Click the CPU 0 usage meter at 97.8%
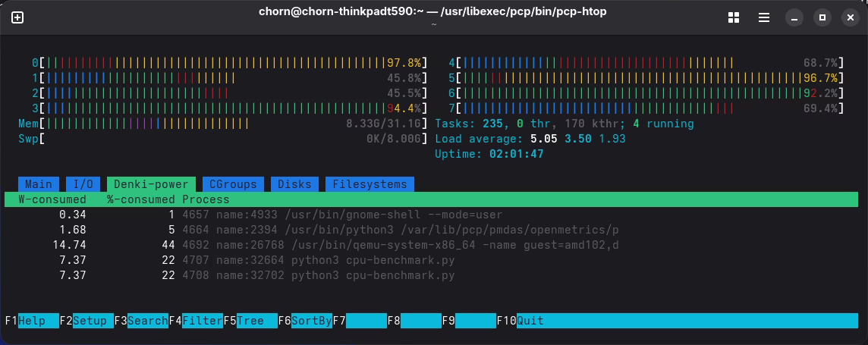 pyautogui.click(x=231, y=63)
